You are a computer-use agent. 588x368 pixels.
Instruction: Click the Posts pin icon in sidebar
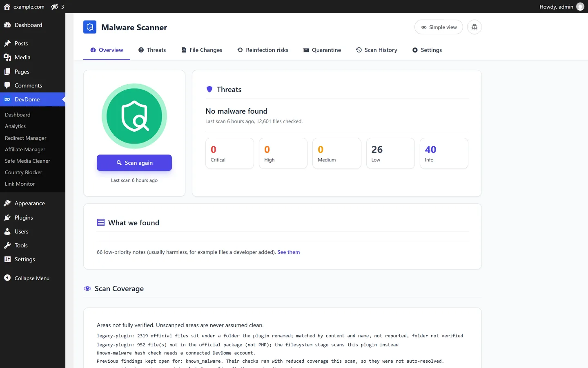click(7, 43)
